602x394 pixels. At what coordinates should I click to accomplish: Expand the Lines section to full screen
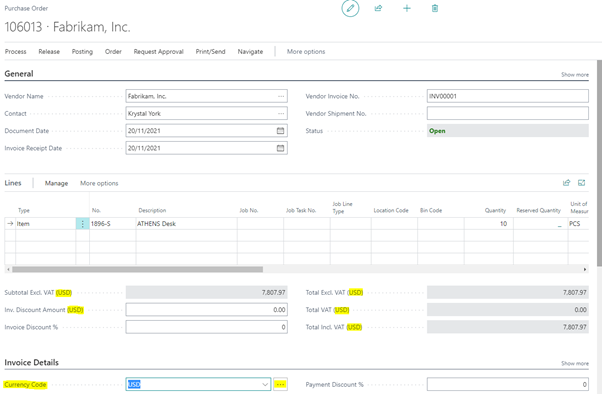(x=582, y=183)
